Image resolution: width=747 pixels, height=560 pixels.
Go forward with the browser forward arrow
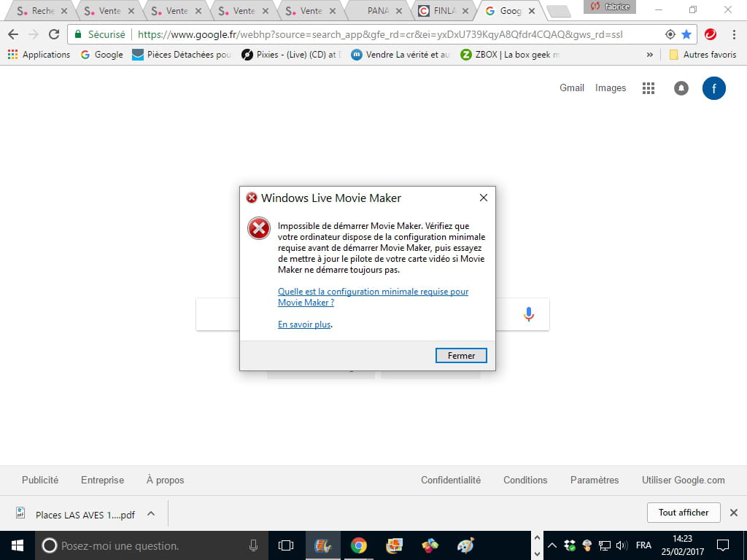(x=34, y=34)
